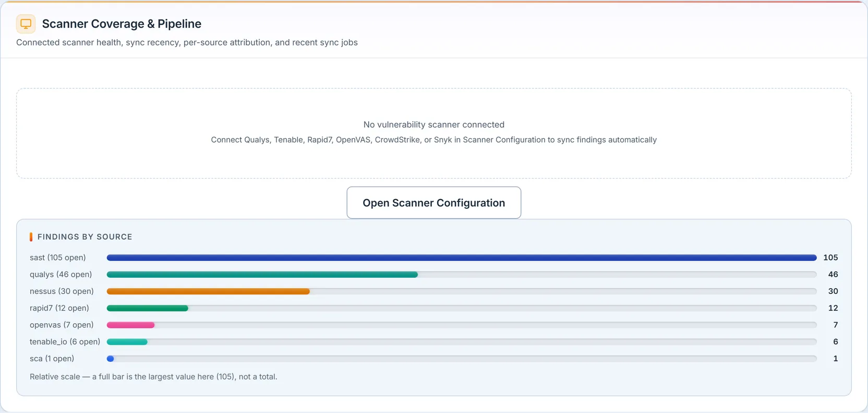Click the rapid7 count value 12
Viewport: 868px width, 413px height.
833,308
